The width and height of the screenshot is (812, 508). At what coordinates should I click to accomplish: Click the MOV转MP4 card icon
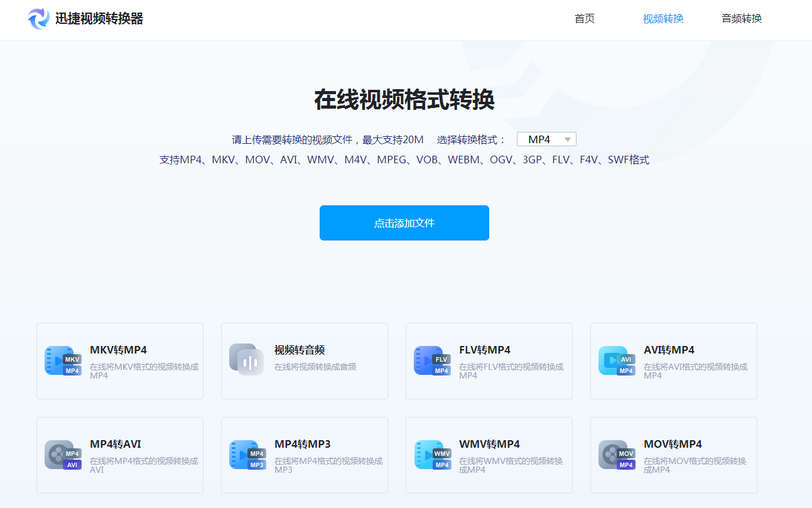click(x=617, y=455)
